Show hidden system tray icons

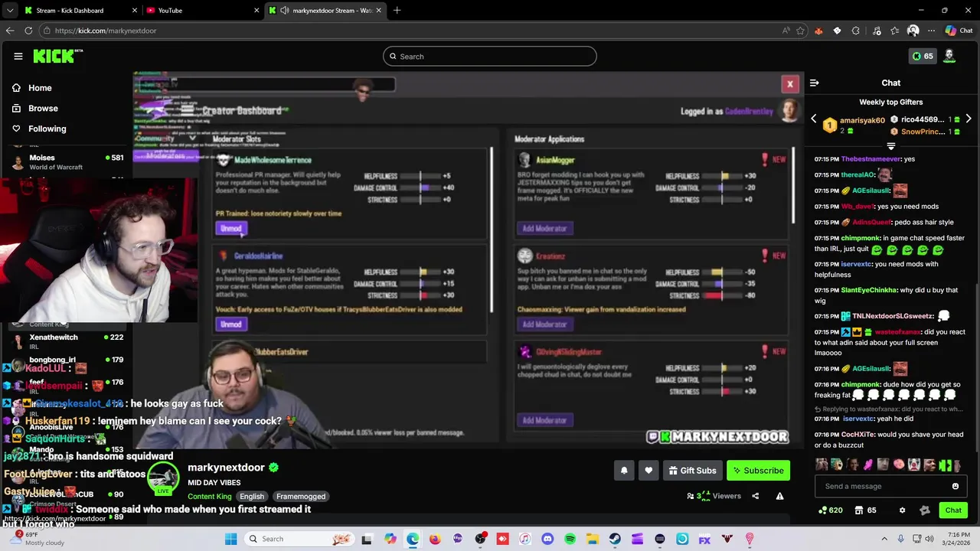pyautogui.click(x=884, y=539)
